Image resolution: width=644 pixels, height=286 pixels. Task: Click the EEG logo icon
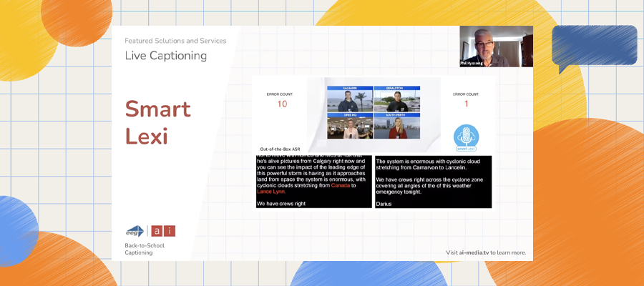(135, 230)
